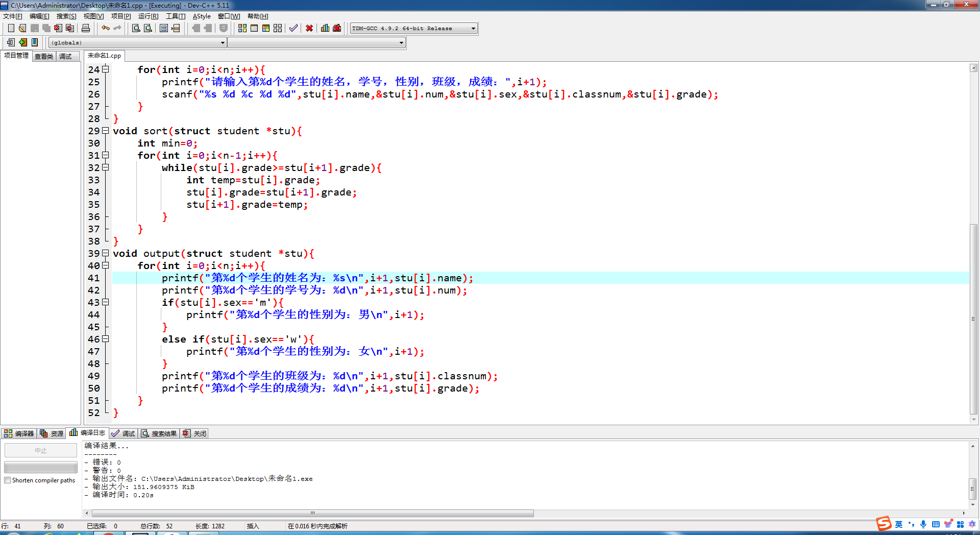
Task: Start debugging with the purple checkmark icon
Action: coord(293,28)
